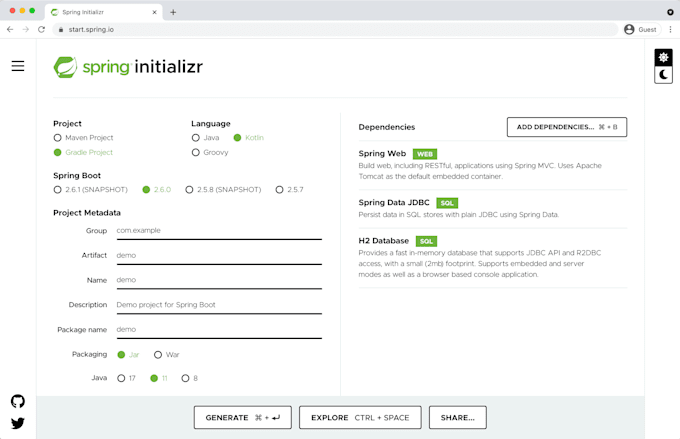Click the browser reload icon
The image size is (680, 439).
(41, 30)
